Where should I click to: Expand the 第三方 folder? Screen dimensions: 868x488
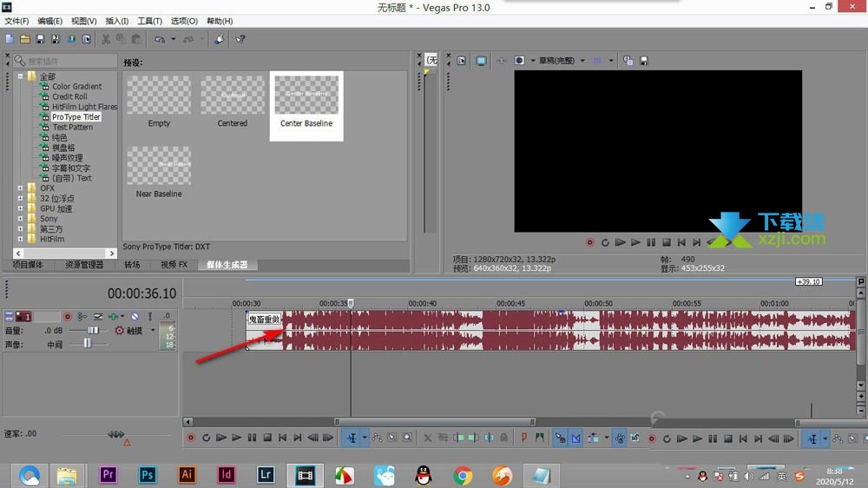click(21, 228)
